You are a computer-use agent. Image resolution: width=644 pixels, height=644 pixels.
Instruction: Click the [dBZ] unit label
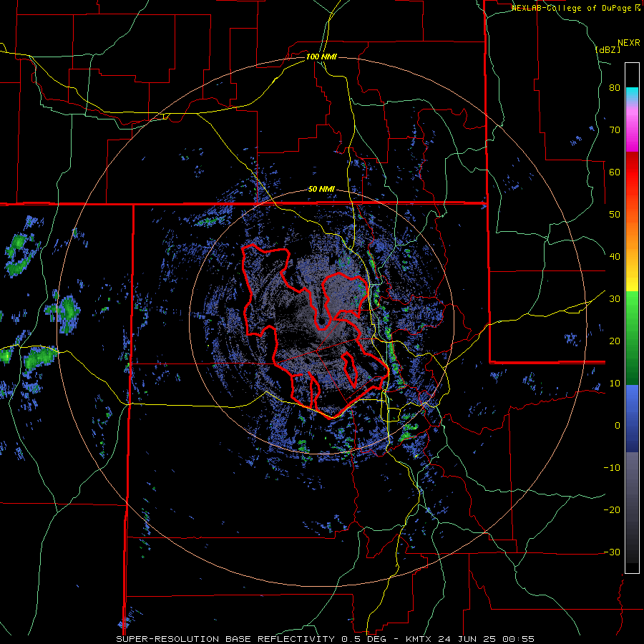[x=608, y=49]
